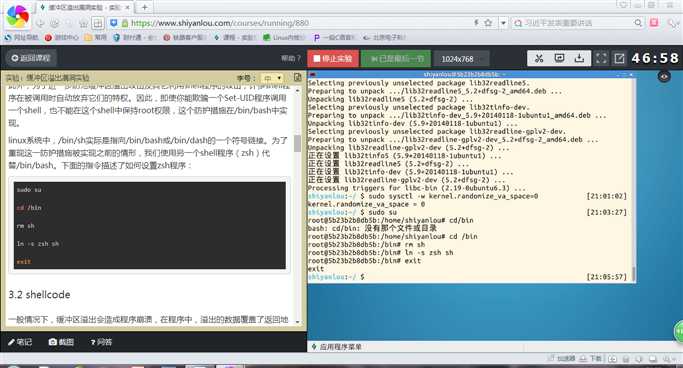This screenshot has width=683, height=368.
Task: Click the terminal prompt on the last line
Action: tap(336, 277)
